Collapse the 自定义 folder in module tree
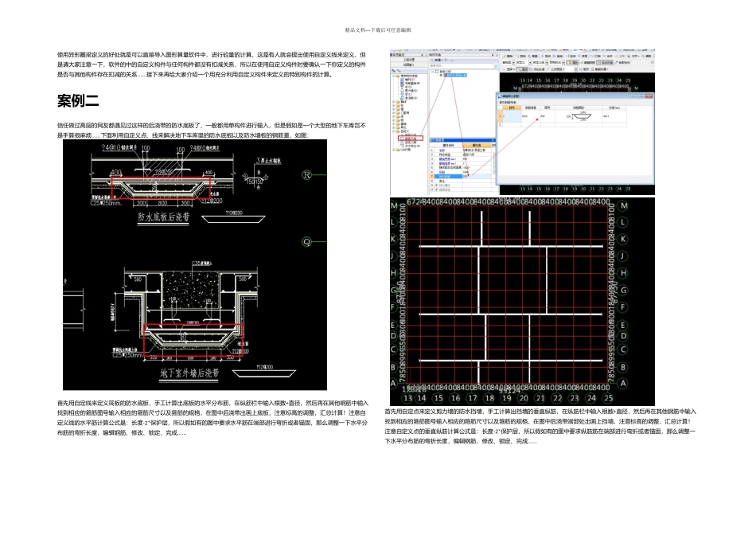The width and height of the screenshot is (756, 535). click(x=393, y=131)
